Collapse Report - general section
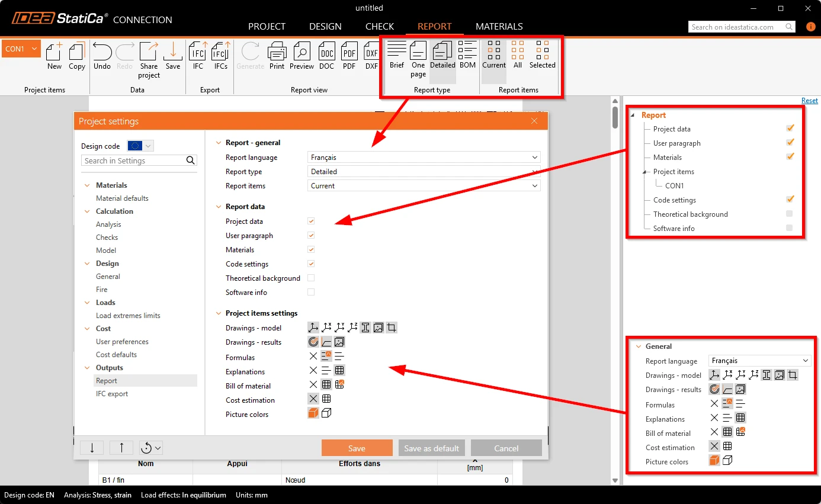 coord(218,143)
